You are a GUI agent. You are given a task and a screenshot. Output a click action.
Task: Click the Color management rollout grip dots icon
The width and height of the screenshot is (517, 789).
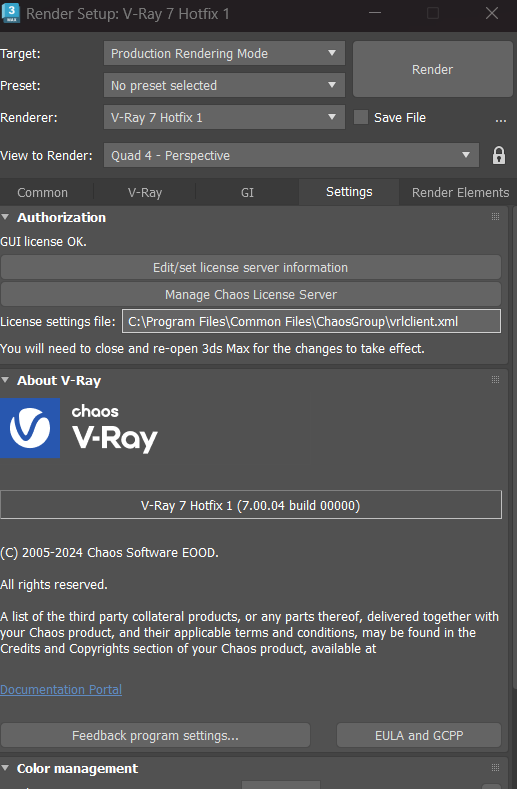point(495,767)
